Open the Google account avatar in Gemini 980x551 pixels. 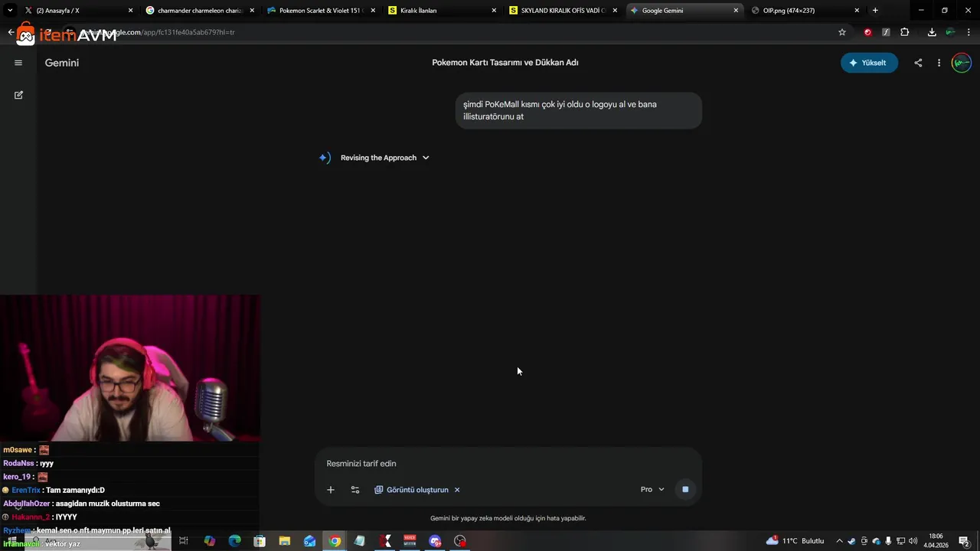pos(961,63)
